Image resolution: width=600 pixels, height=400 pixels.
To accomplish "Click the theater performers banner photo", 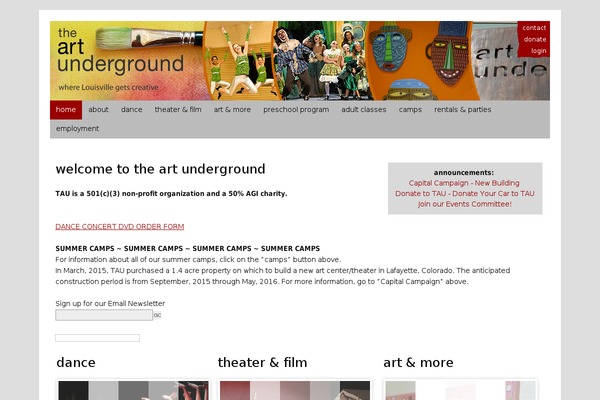I will [x=321, y=60].
